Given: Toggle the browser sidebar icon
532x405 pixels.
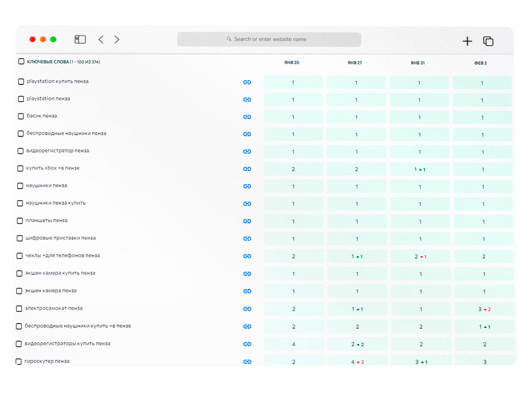Looking at the screenshot, I should tap(80, 39).
